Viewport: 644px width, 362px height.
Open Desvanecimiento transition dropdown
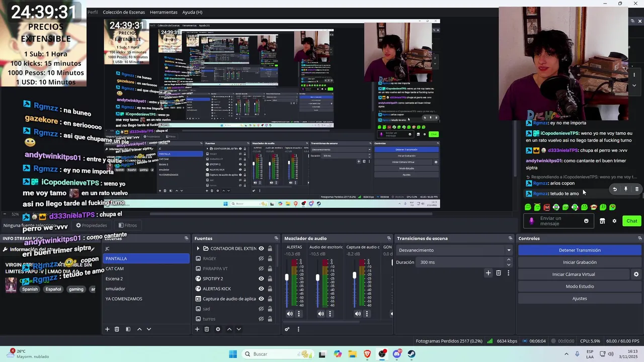pos(454,250)
